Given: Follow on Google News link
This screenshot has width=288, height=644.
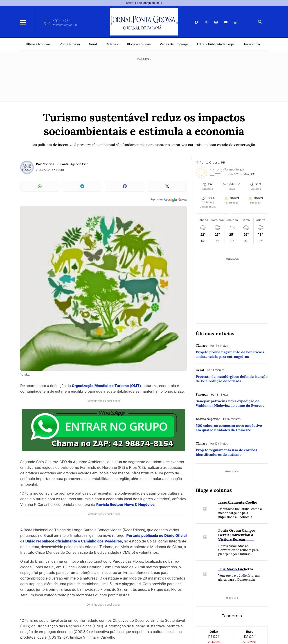Looking at the screenshot, I should click(x=168, y=199).
